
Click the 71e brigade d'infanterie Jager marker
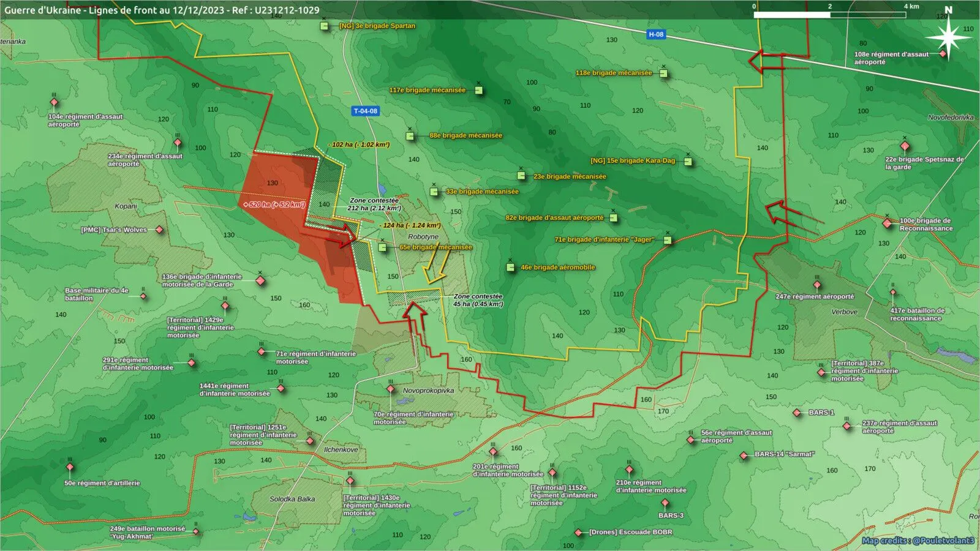tap(668, 240)
